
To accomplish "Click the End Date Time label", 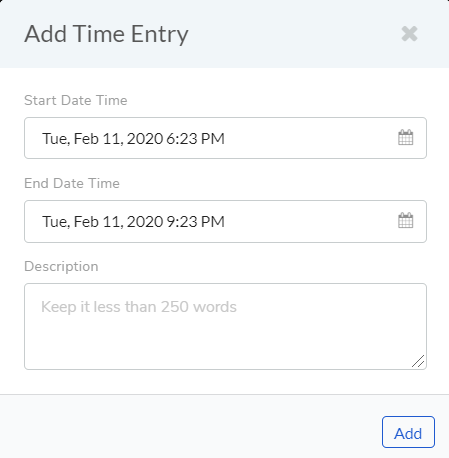I will pyautogui.click(x=72, y=183).
